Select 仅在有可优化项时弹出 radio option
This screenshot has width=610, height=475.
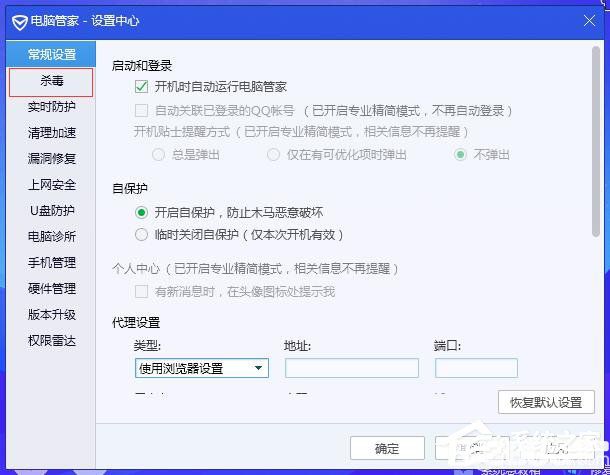coord(273,155)
